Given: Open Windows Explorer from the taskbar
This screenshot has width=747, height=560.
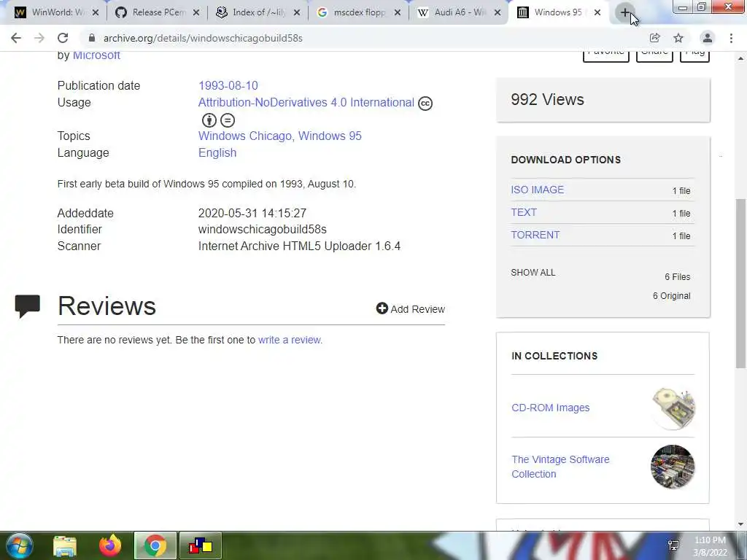Looking at the screenshot, I should click(65, 546).
